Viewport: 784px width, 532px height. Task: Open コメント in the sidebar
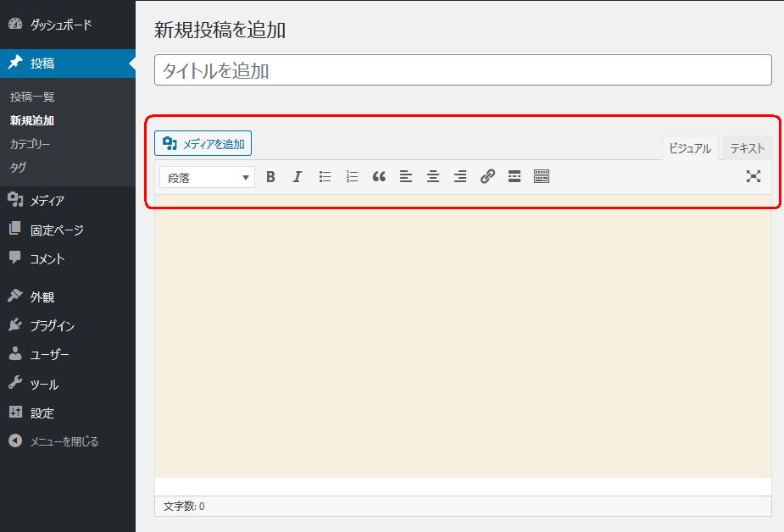pos(68,258)
